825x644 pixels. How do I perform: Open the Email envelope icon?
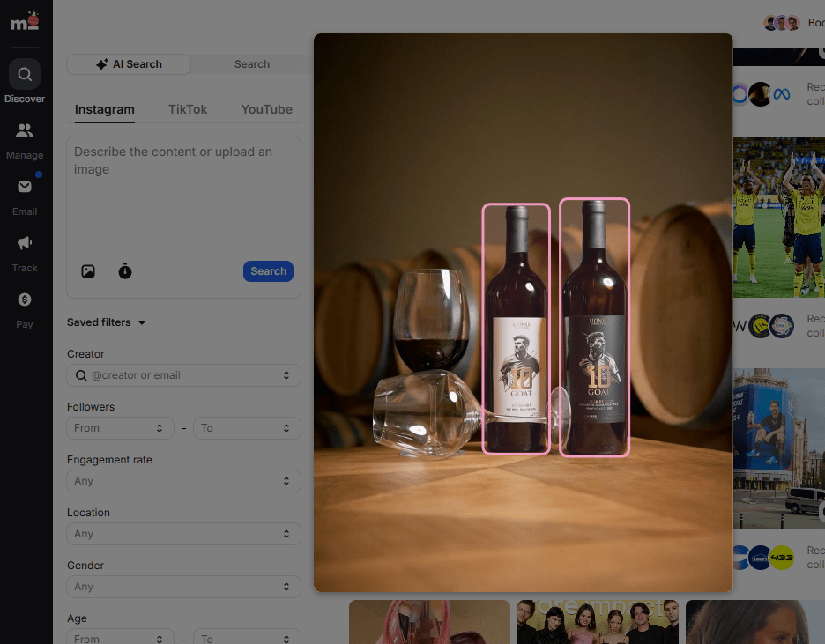click(x=24, y=187)
